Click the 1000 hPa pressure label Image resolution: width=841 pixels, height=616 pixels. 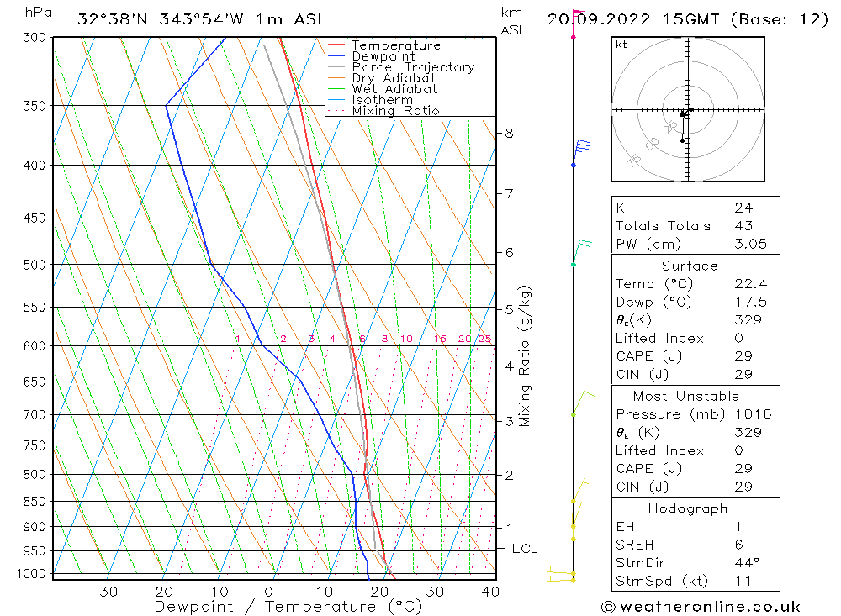[x=32, y=574]
